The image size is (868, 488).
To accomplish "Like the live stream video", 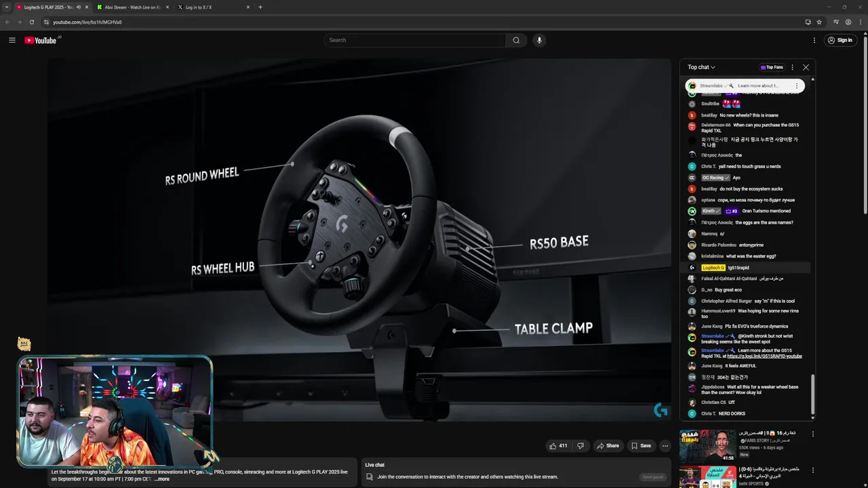I will (559, 445).
